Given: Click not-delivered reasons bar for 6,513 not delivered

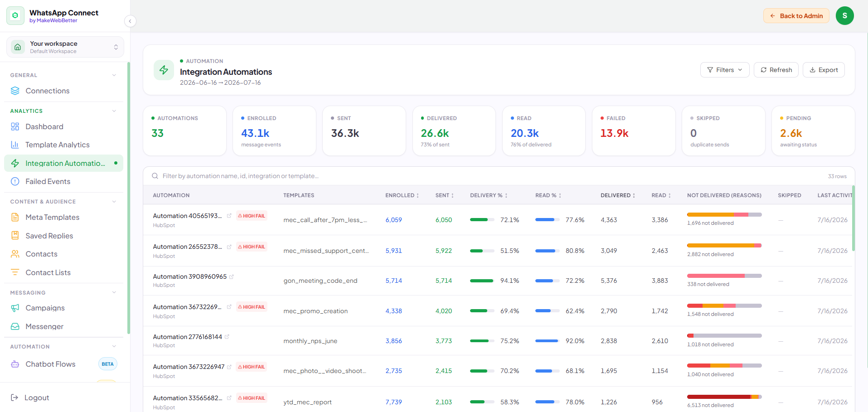Looking at the screenshot, I should 724,397.
